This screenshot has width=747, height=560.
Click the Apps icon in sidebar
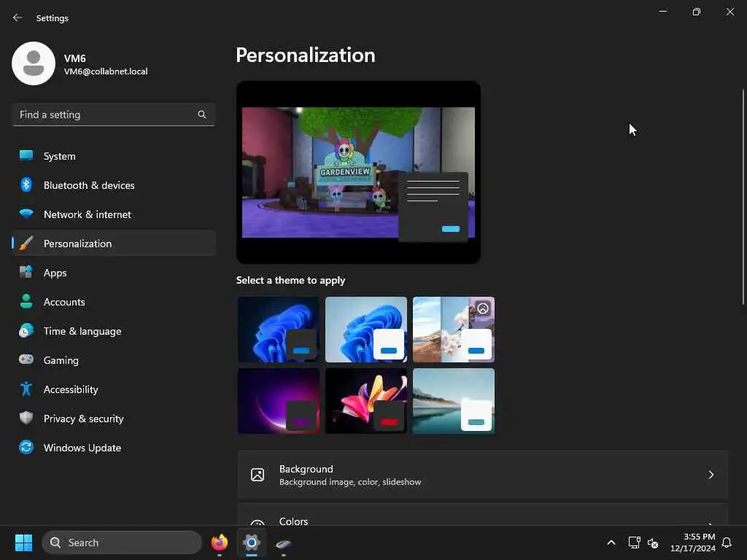tap(26, 273)
